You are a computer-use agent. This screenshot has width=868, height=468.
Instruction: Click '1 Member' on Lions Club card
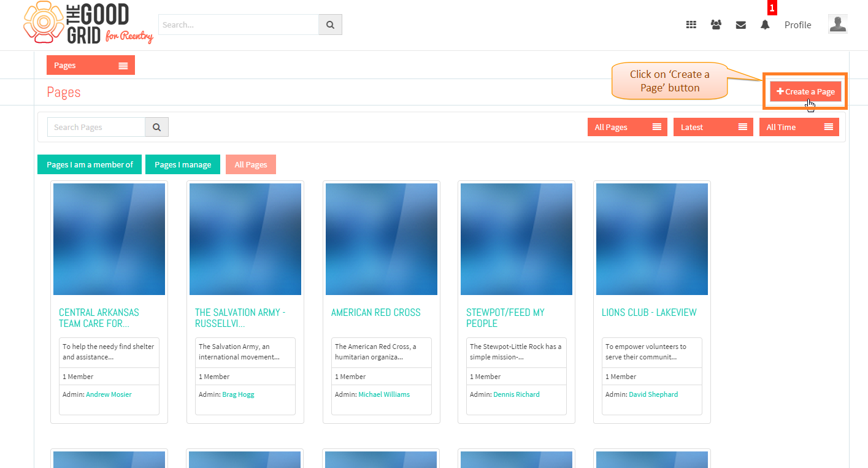pos(621,377)
